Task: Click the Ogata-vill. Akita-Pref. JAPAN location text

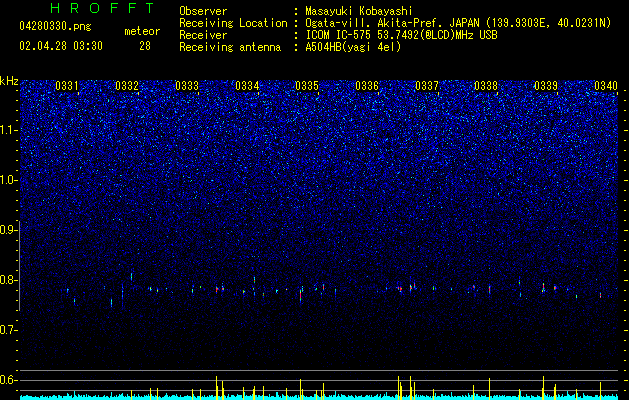Action: click(458, 23)
